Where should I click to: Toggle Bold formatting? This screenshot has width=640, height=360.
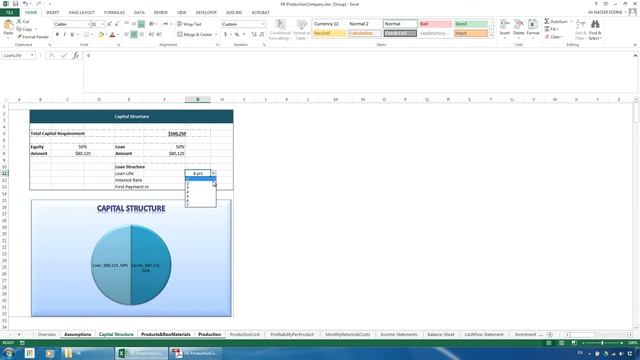[x=57, y=35]
